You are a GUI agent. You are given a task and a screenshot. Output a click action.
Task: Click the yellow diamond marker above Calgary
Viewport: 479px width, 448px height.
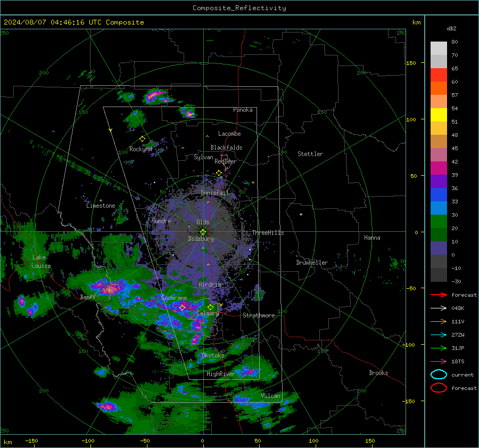(x=210, y=307)
